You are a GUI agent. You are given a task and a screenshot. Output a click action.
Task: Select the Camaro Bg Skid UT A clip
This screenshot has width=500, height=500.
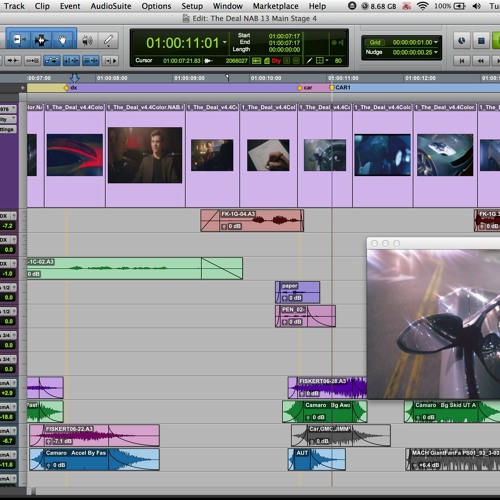click(452, 412)
